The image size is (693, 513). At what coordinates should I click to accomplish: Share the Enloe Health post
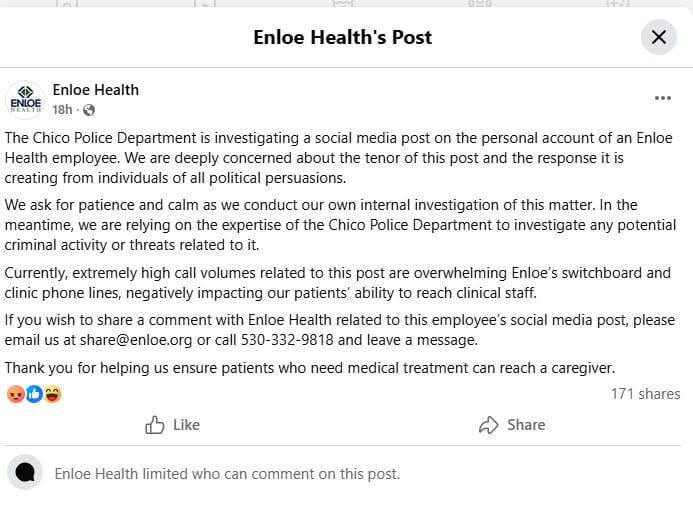point(512,425)
